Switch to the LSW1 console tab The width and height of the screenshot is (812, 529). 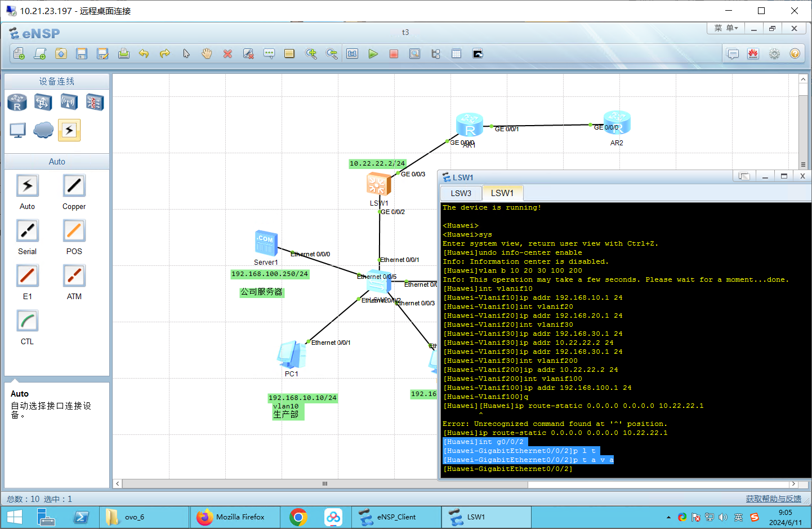click(x=502, y=193)
